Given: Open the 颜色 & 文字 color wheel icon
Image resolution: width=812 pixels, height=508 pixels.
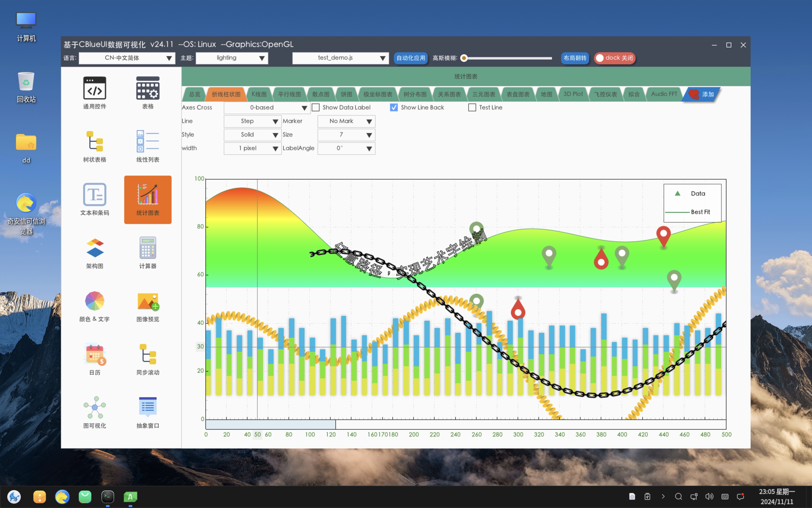Looking at the screenshot, I should [x=95, y=306].
